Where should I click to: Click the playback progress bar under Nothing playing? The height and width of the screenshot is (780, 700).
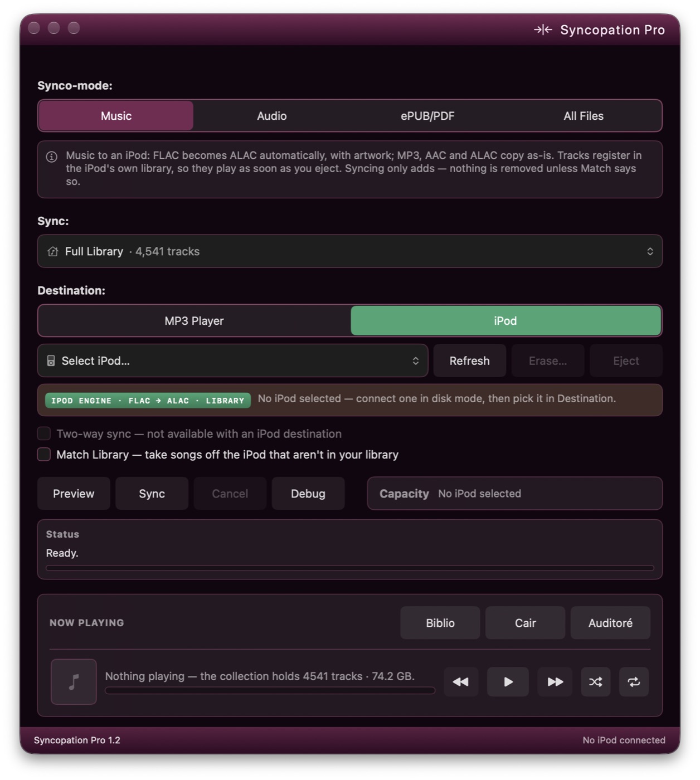270,690
